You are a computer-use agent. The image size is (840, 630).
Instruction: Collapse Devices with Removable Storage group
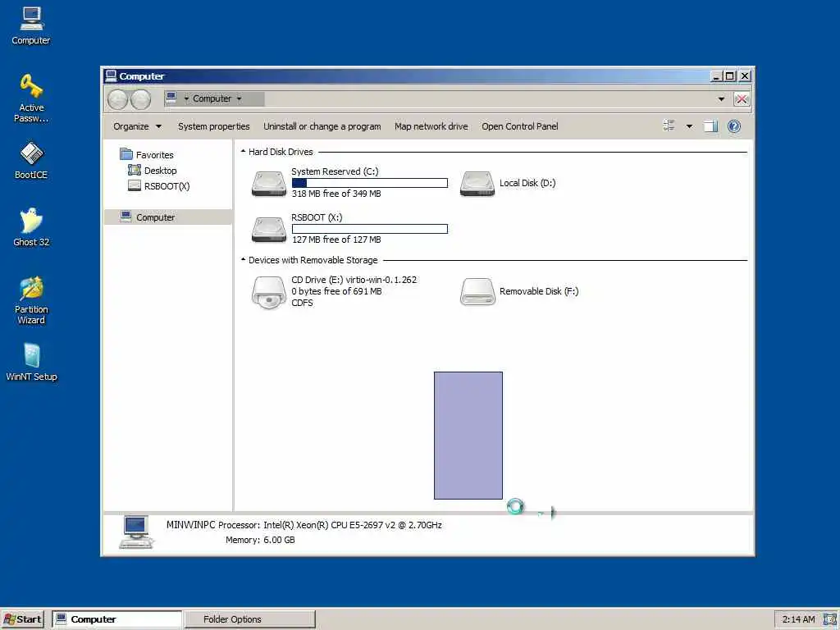click(243, 260)
